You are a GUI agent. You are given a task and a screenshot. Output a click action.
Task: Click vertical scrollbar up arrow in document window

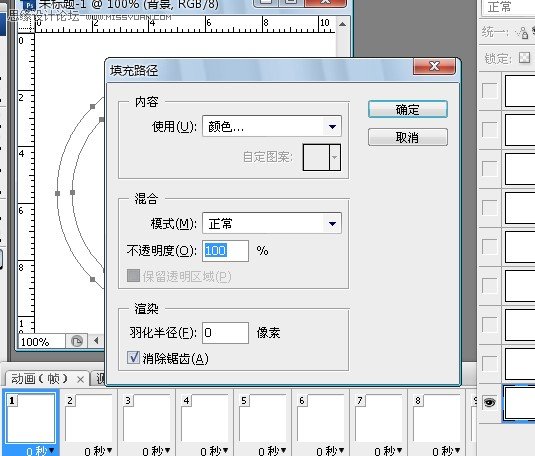point(343,24)
